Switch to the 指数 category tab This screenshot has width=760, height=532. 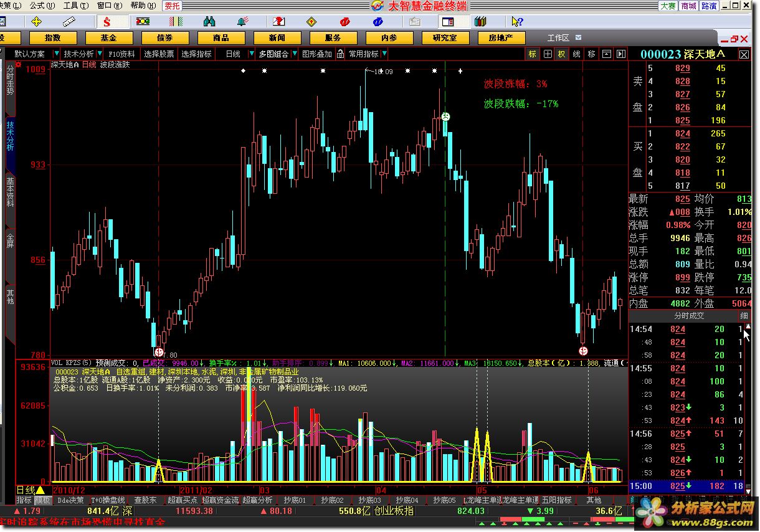53,38
